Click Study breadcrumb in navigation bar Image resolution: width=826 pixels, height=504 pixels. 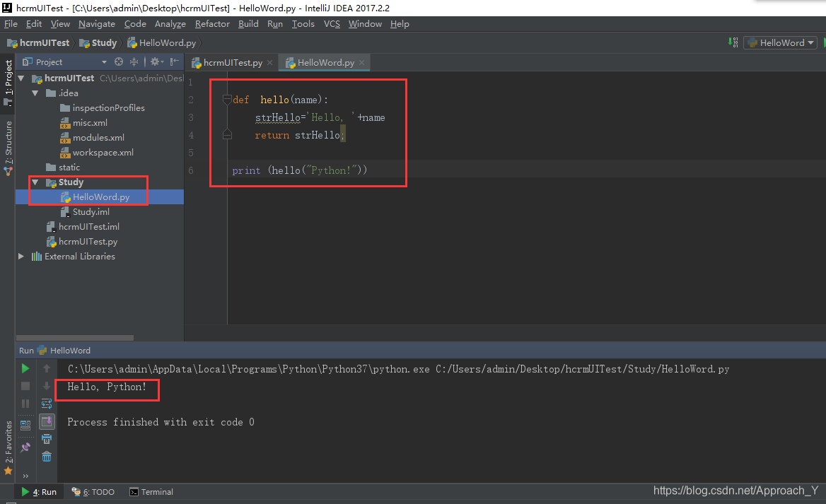click(98, 42)
